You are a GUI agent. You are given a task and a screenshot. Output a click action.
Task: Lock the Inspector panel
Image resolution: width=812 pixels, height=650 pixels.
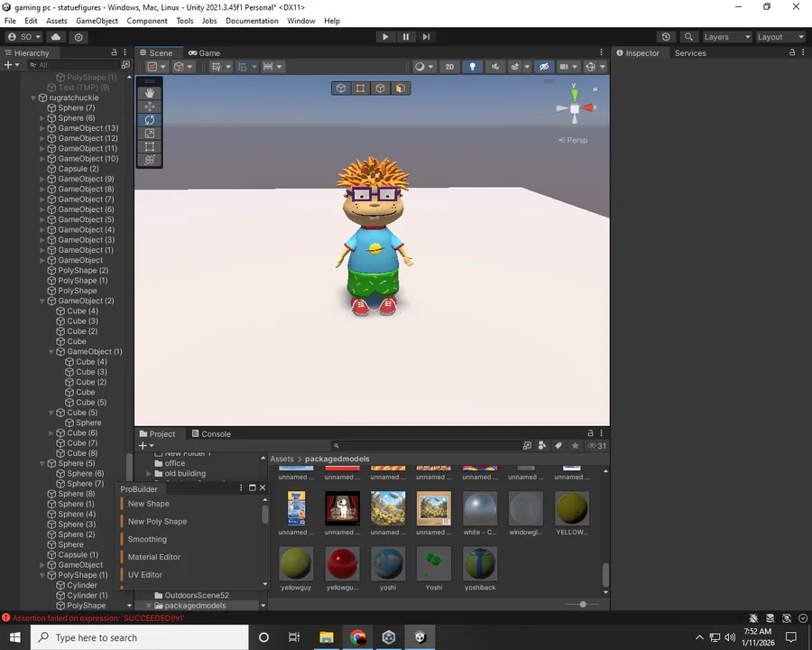pos(792,52)
